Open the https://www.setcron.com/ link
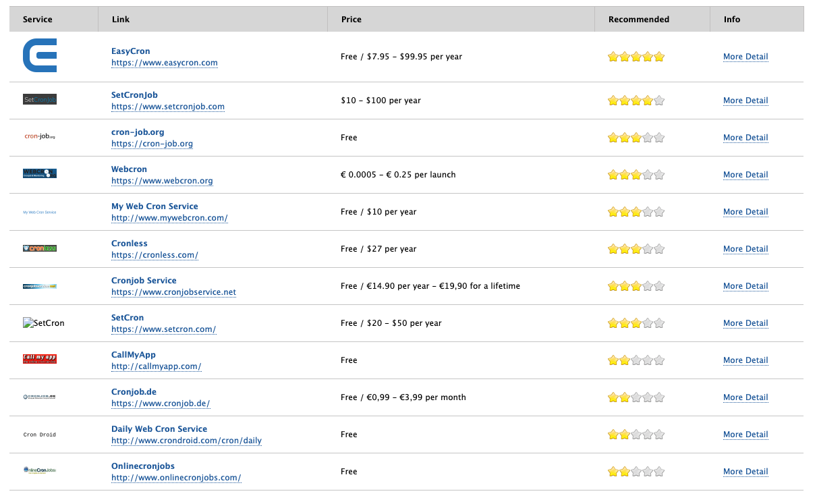This screenshot has width=817, height=504. pyautogui.click(x=163, y=329)
